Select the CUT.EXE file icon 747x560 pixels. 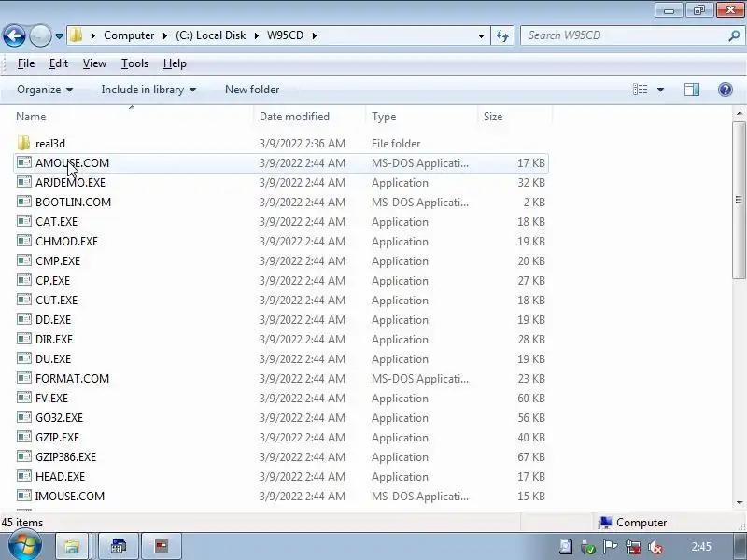24,300
